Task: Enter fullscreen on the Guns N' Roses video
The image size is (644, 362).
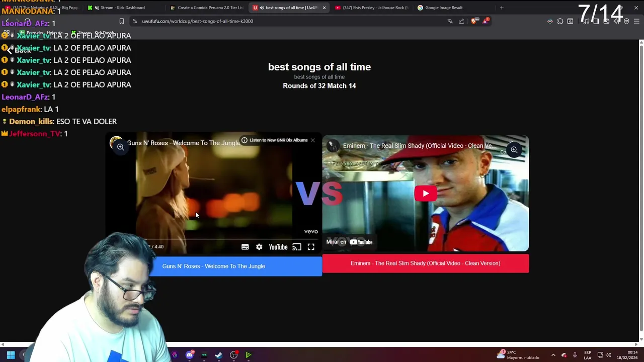Action: [x=311, y=247]
